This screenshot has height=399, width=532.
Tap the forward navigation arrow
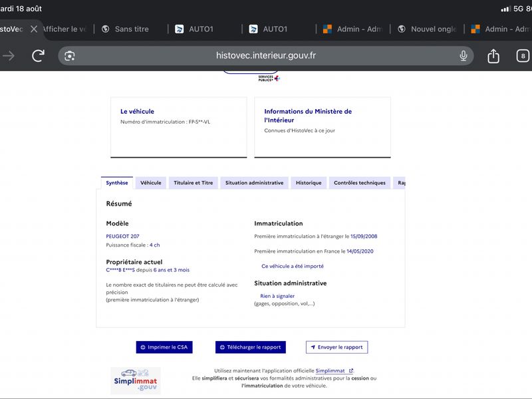9,56
